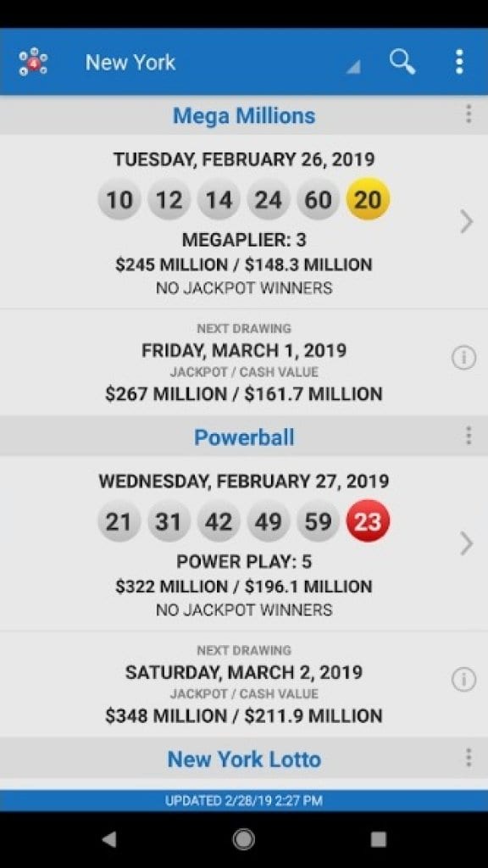Select the red Powerball number 23

[367, 521]
